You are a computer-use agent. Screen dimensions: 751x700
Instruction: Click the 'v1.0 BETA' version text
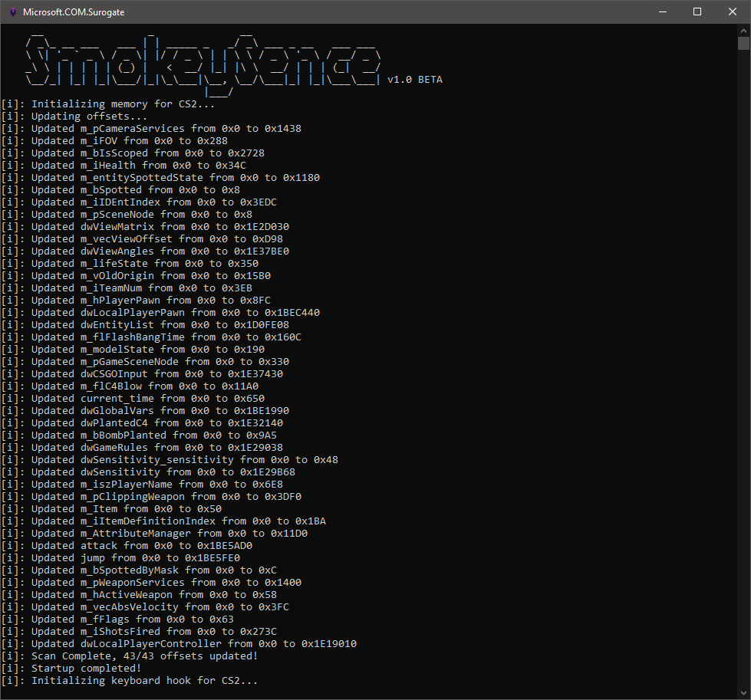click(x=415, y=80)
